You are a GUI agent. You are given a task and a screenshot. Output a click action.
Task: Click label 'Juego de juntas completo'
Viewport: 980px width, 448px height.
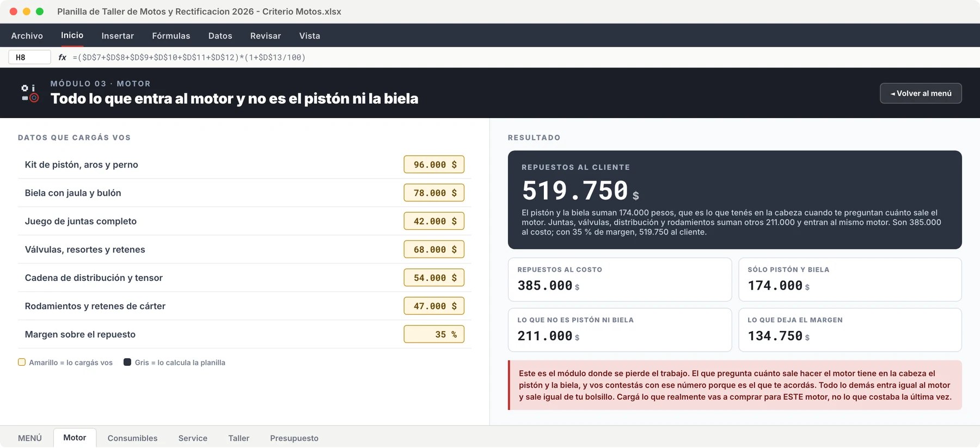(81, 221)
